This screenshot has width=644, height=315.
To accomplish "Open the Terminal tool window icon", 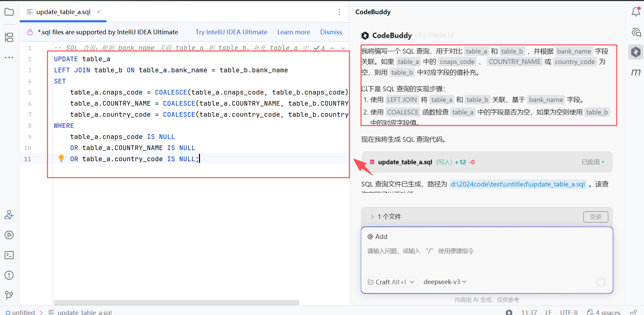I will (x=9, y=255).
